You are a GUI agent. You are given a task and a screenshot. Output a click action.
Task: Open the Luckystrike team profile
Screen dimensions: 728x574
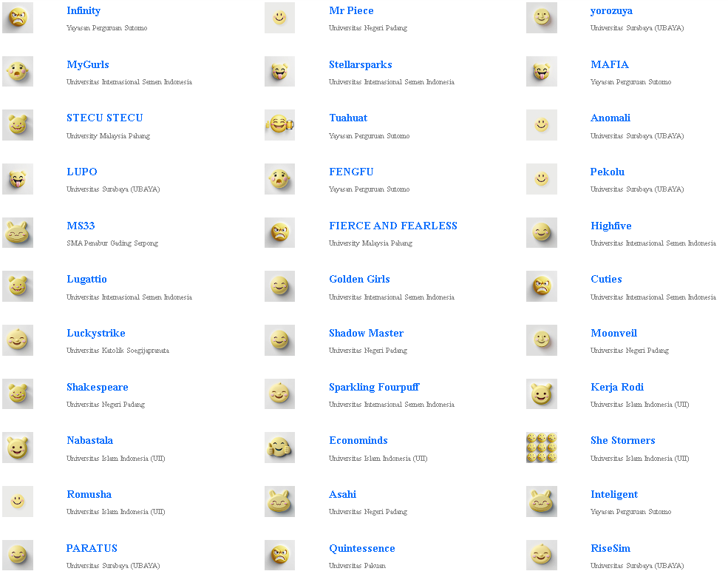pyautogui.click(x=96, y=333)
